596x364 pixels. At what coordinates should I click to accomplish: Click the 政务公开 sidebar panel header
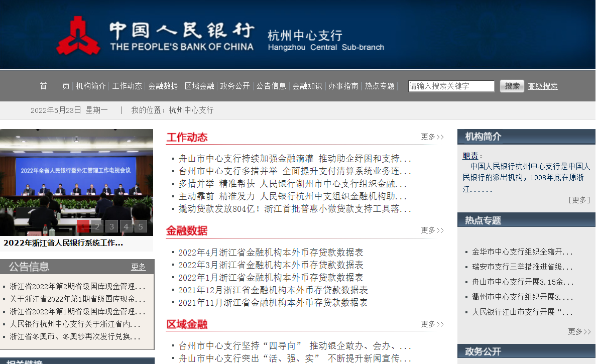pyautogui.click(x=526, y=352)
